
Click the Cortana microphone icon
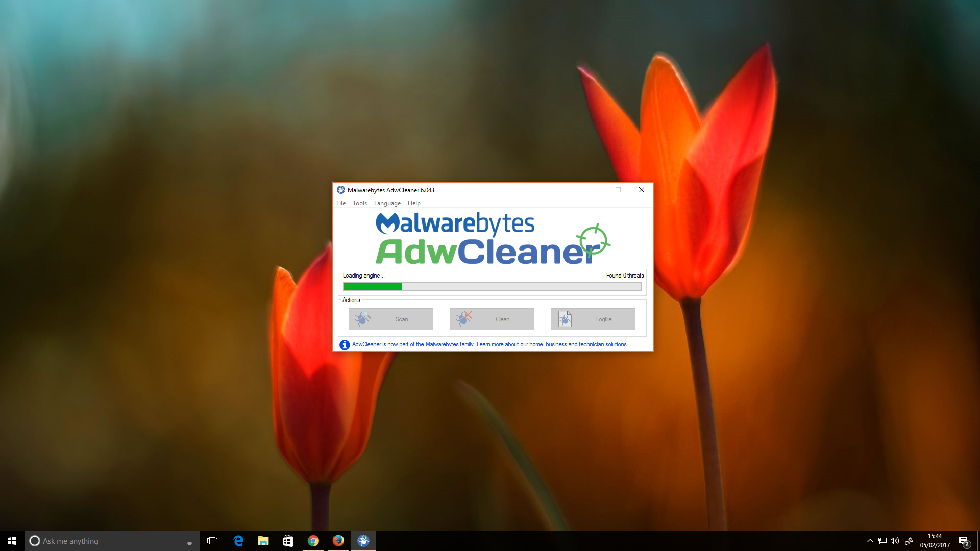click(x=189, y=541)
